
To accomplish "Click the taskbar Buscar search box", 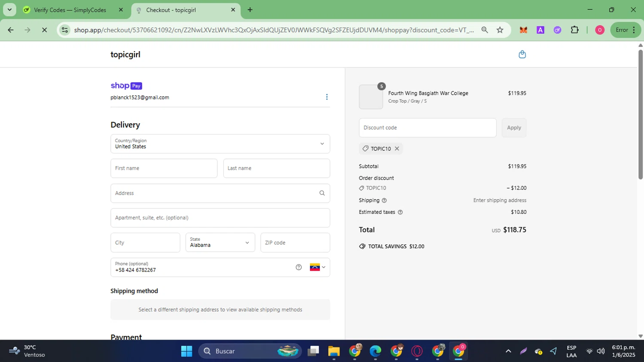I will 250,351.
